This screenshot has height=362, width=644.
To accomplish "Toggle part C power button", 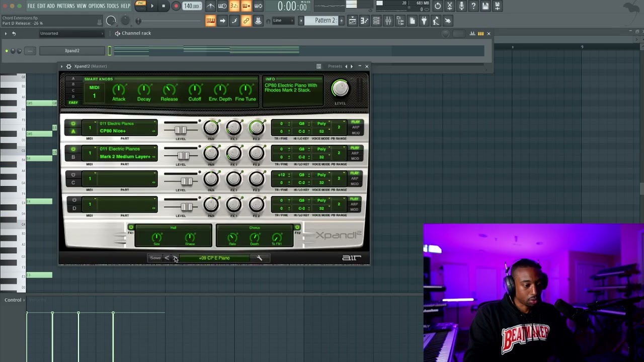I will click(x=73, y=175).
